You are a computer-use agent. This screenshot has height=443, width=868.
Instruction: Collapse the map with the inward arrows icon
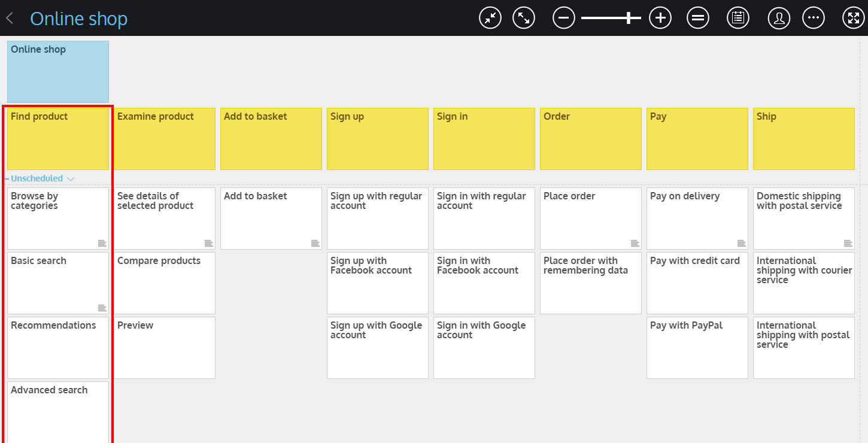(x=490, y=17)
